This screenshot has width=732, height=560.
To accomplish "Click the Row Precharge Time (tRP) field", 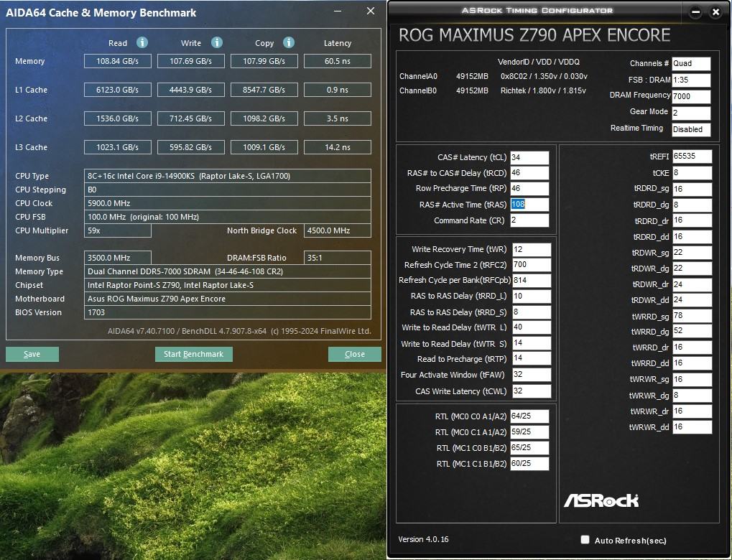I will coord(529,189).
